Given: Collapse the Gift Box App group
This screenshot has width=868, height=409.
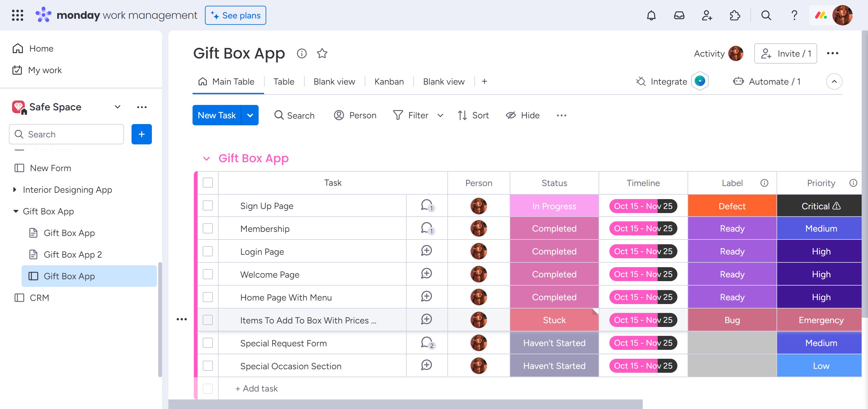Looking at the screenshot, I should click(x=207, y=158).
